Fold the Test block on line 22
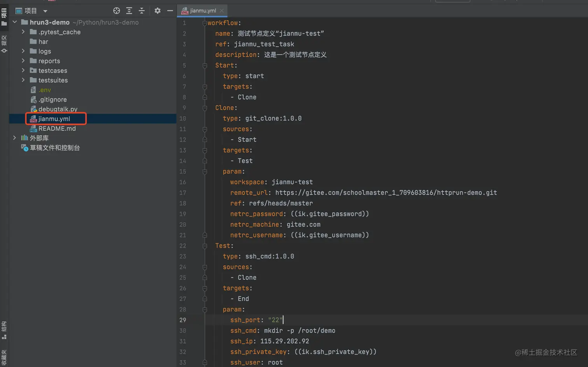This screenshot has height=367, width=588. [205, 246]
